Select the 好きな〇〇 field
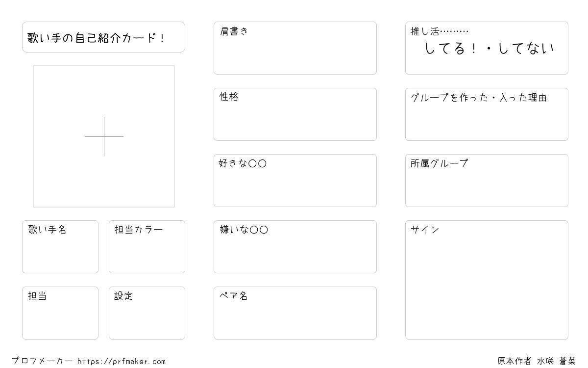 (295, 181)
